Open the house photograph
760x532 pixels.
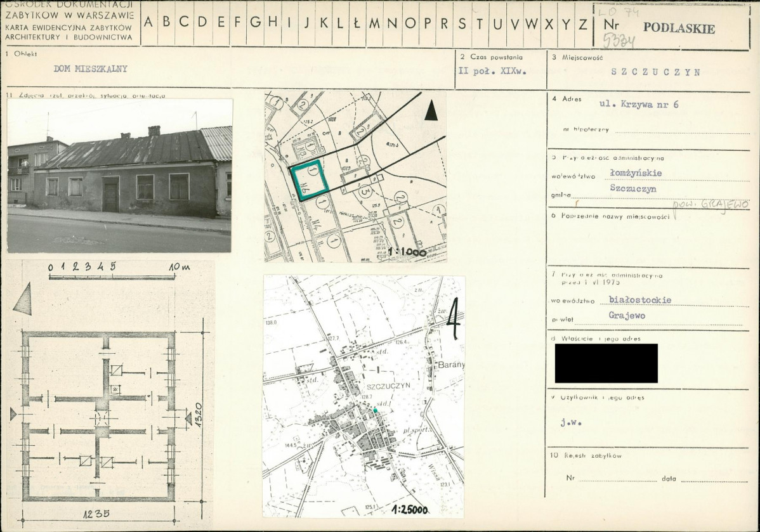coord(120,176)
